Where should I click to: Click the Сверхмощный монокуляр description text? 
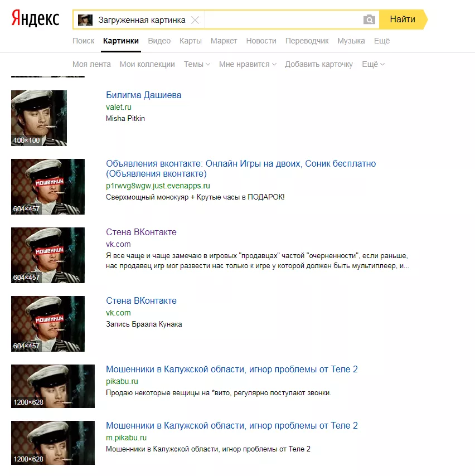tap(195, 197)
